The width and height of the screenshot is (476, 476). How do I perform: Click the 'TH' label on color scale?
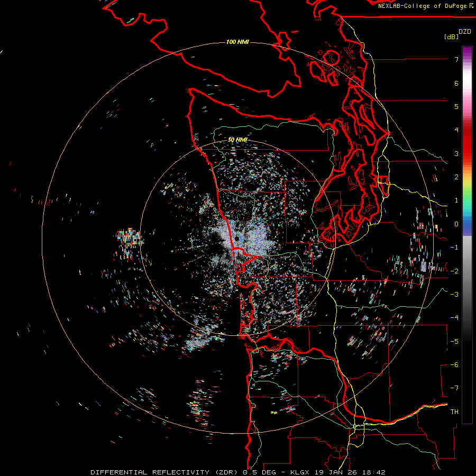(x=454, y=412)
